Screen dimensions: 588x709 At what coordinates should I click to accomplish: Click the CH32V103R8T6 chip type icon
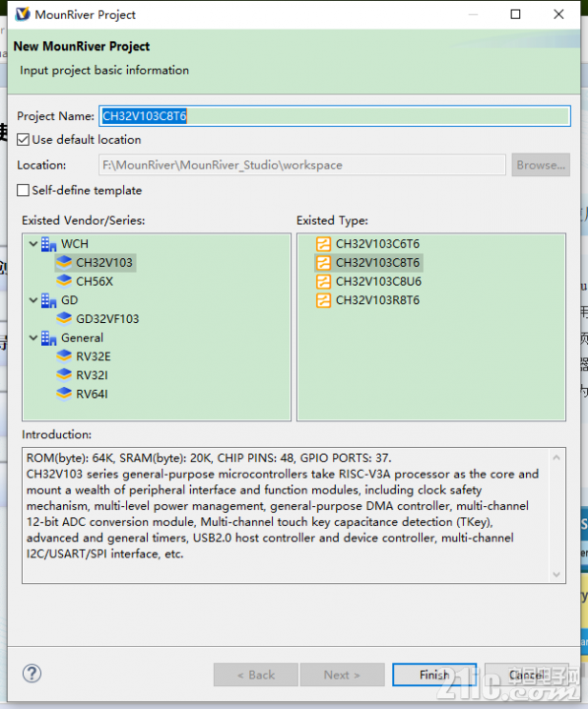pos(323,300)
